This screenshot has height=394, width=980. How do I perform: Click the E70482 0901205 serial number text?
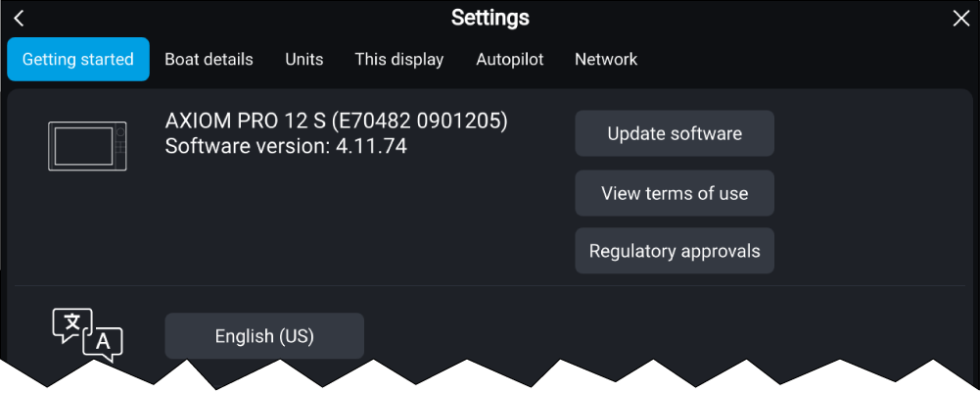(x=420, y=122)
